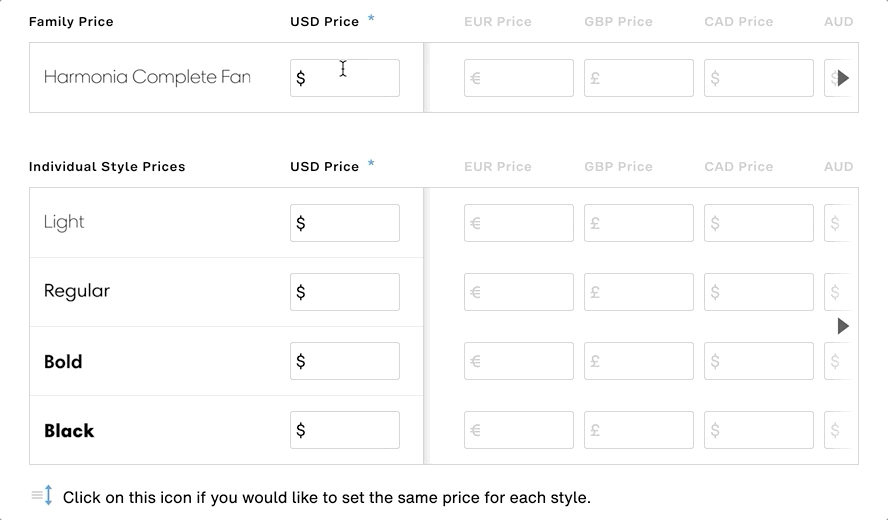This screenshot has height=520, width=888.
Task: Click the Light style USD price field
Action: (x=345, y=223)
